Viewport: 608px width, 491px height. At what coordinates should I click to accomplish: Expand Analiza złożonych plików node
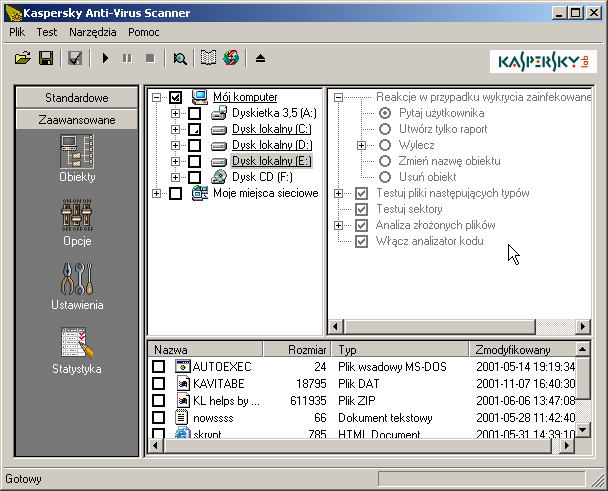[x=338, y=225]
